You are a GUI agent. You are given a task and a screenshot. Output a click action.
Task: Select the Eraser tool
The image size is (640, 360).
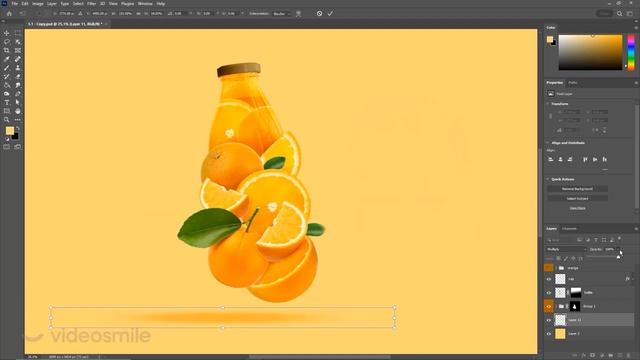[x=18, y=76]
